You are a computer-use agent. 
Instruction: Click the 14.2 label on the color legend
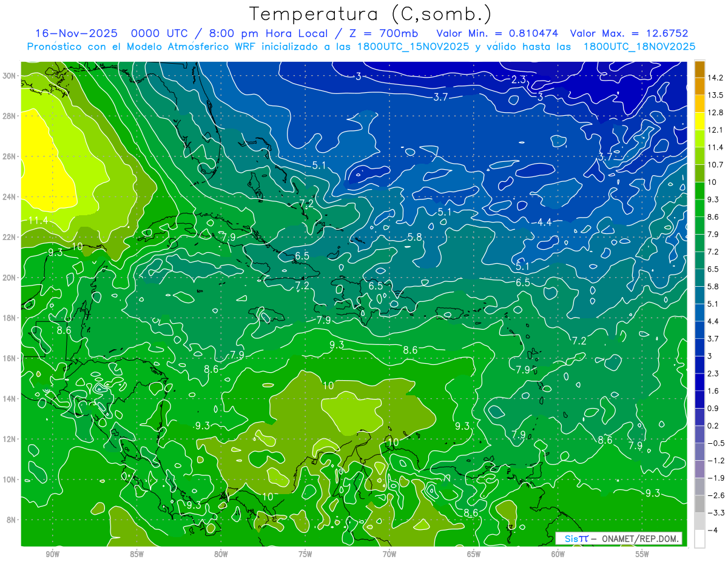(x=716, y=78)
